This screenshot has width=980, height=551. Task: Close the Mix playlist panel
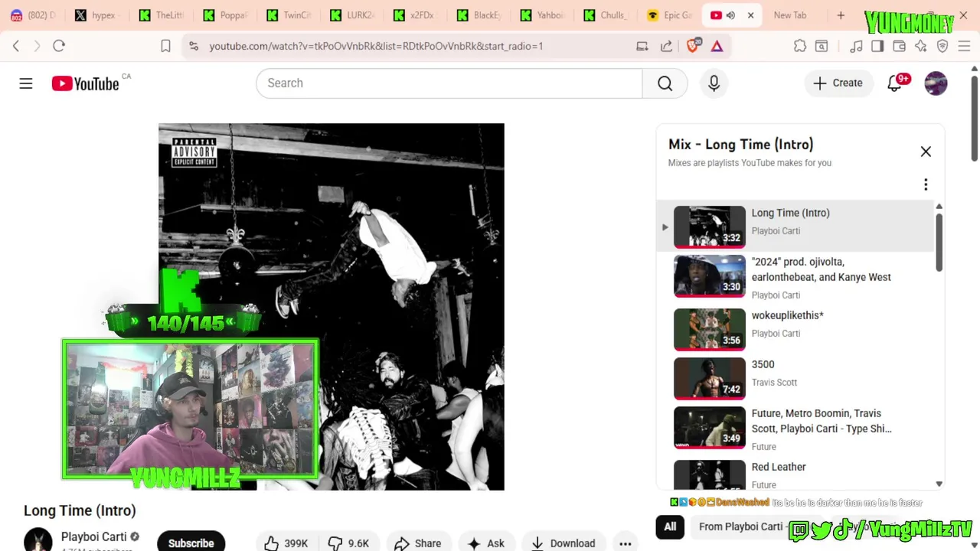[x=926, y=152]
